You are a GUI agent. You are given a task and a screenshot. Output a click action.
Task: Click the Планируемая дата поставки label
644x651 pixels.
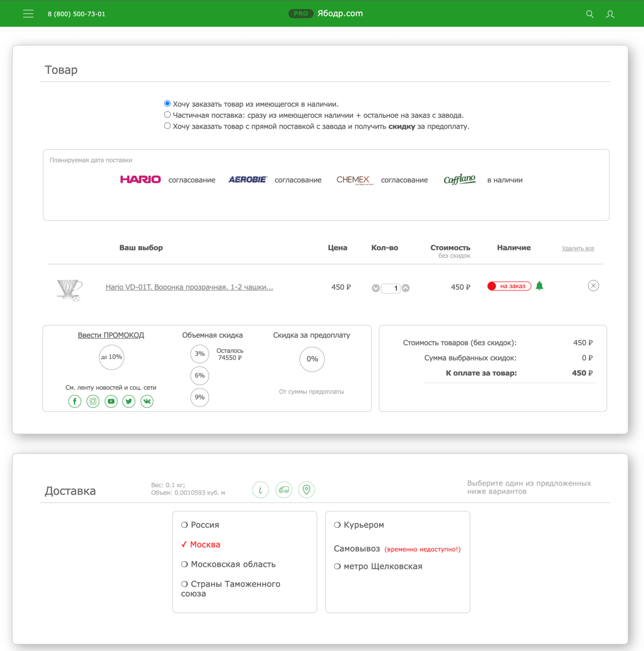[x=91, y=160]
